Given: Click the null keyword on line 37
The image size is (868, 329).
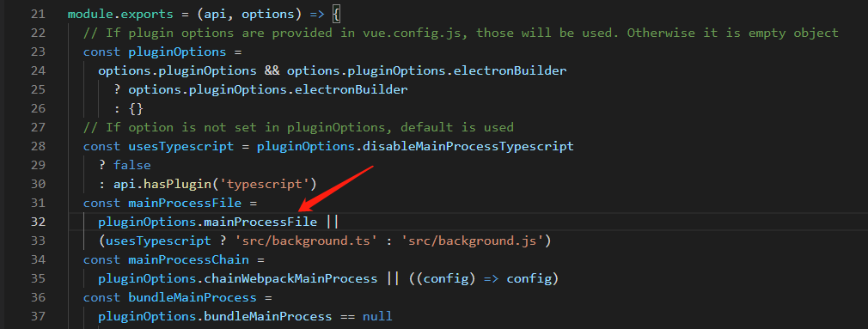Looking at the screenshot, I should (x=377, y=317).
